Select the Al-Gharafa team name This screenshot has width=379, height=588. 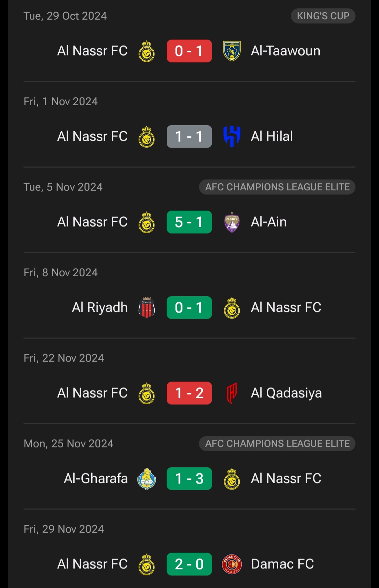pos(96,479)
